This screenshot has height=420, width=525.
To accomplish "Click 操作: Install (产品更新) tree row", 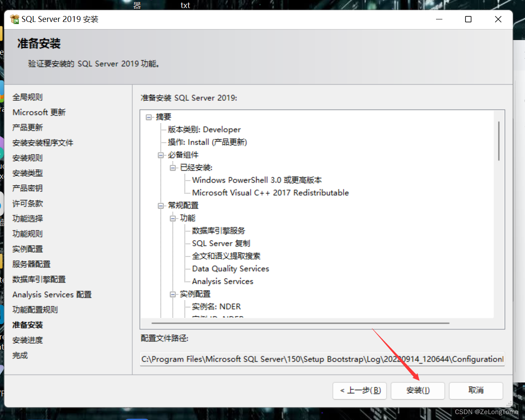I will point(207,142).
